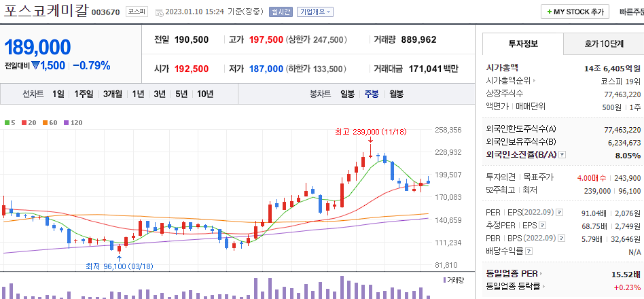The width and height of the screenshot is (644, 299).
Task: Click the calendar icon before the 2023.01.10 timestamp
Action: tap(160, 12)
